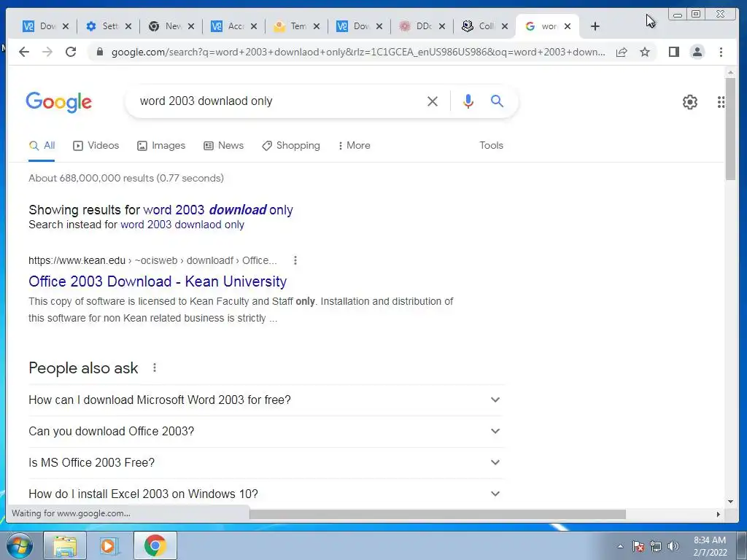Launch Windows Media Player from taskbar
This screenshot has width=747, height=560.
click(x=109, y=545)
